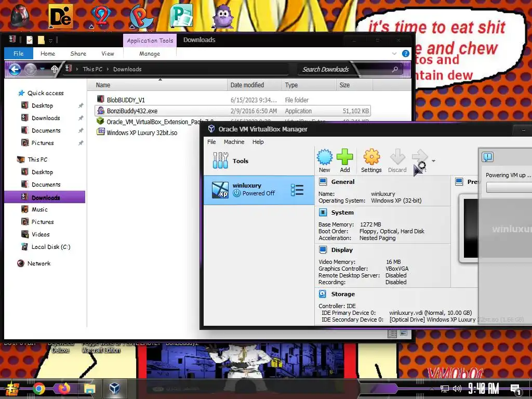Sort by Type column header

pyautogui.click(x=309, y=85)
